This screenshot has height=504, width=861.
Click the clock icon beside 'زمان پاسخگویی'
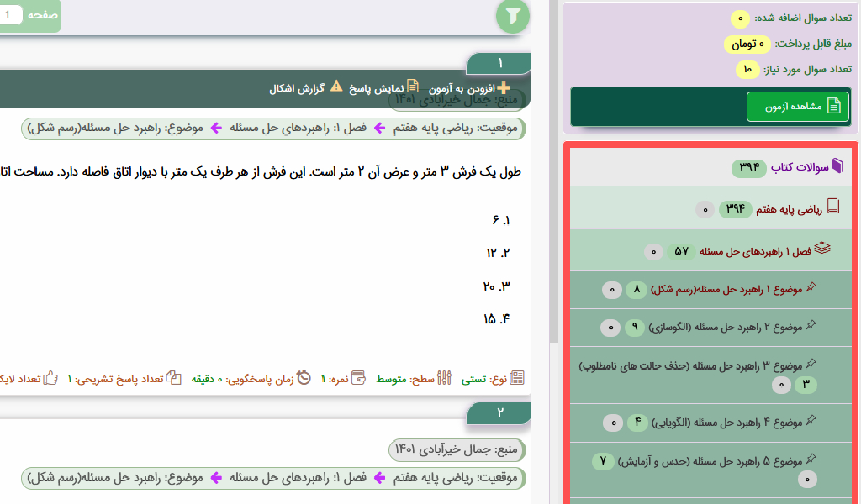[x=304, y=378]
